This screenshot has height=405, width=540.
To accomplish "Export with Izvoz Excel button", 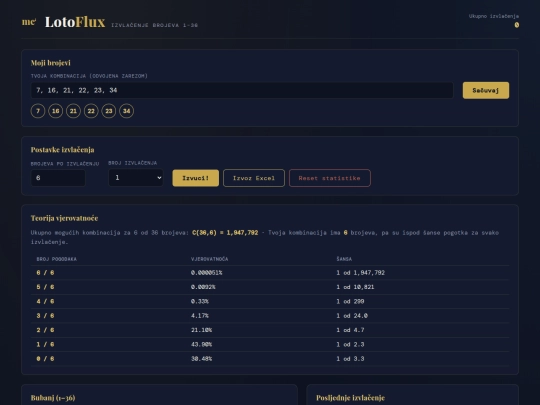I will point(254,178).
